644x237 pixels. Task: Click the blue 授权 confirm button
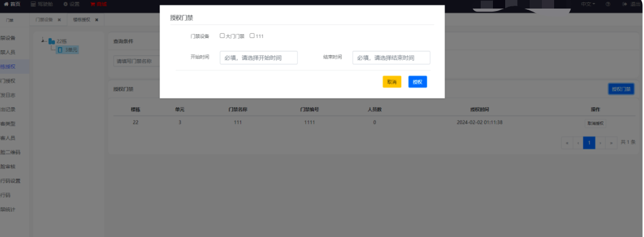tap(418, 82)
